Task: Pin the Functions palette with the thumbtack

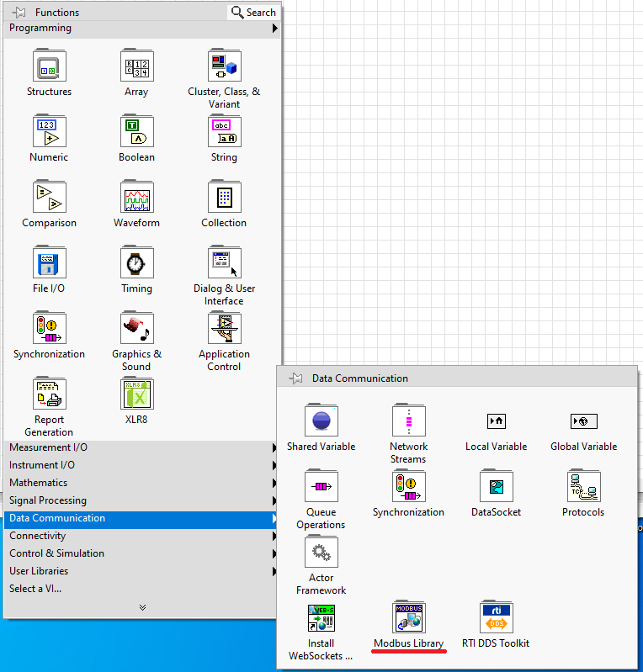Action: tap(19, 13)
